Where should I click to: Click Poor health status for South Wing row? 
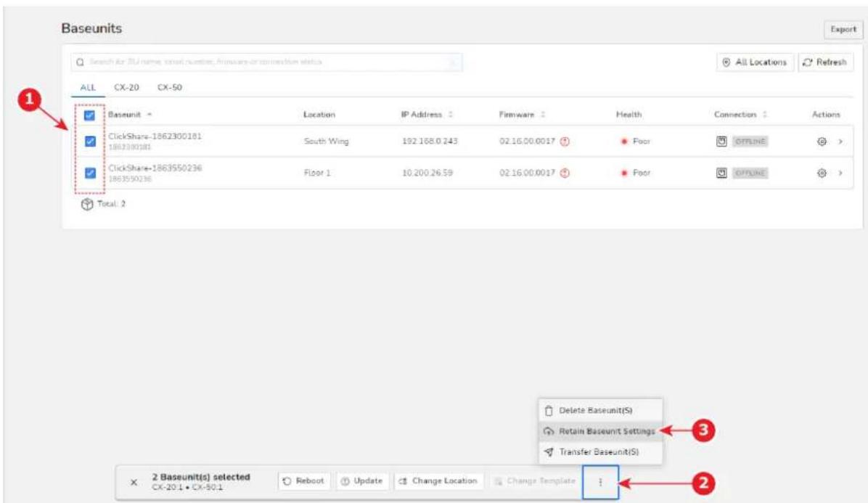pyautogui.click(x=636, y=142)
